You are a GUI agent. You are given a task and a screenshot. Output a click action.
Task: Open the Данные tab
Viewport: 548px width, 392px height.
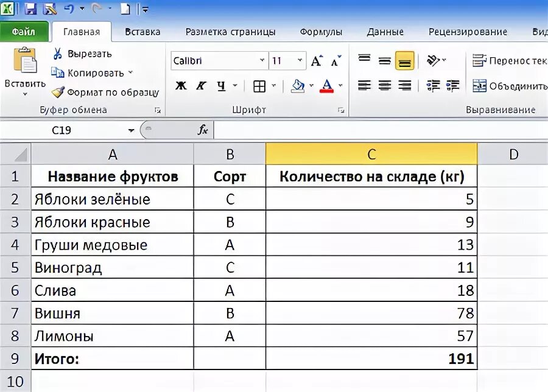coord(385,32)
